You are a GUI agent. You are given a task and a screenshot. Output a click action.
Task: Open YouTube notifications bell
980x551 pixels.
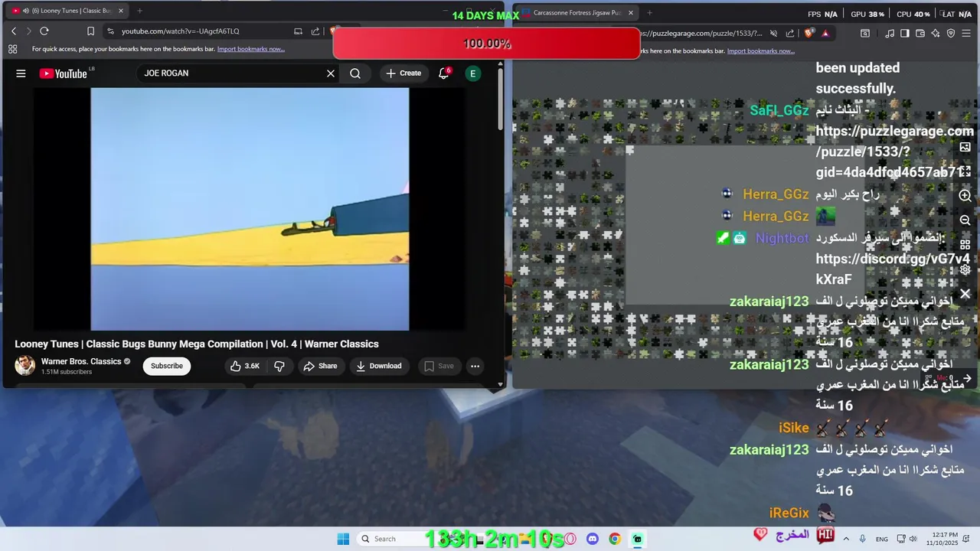click(x=443, y=73)
